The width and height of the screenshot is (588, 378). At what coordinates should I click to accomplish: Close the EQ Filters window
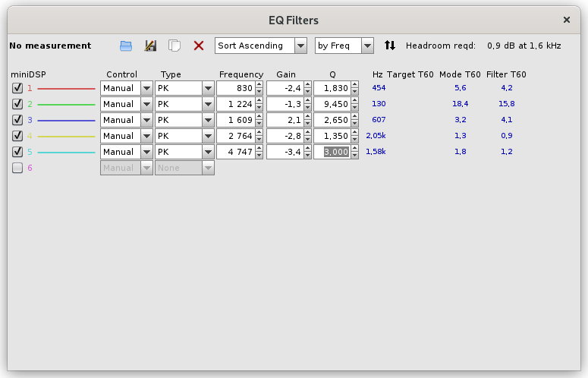coord(567,20)
